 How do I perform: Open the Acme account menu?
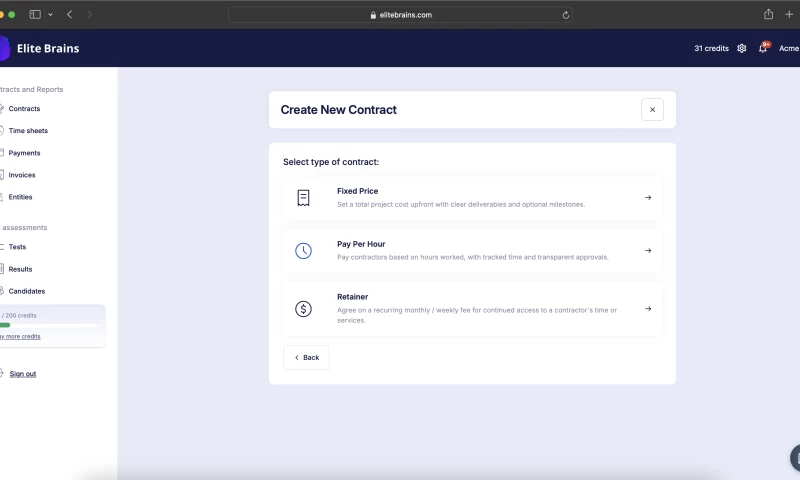tap(789, 48)
